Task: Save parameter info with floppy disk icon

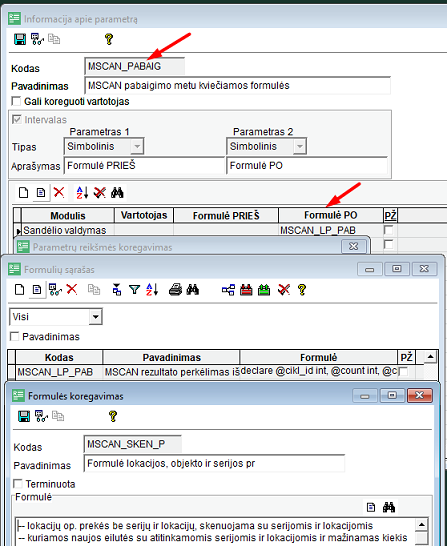Action: 20,39
